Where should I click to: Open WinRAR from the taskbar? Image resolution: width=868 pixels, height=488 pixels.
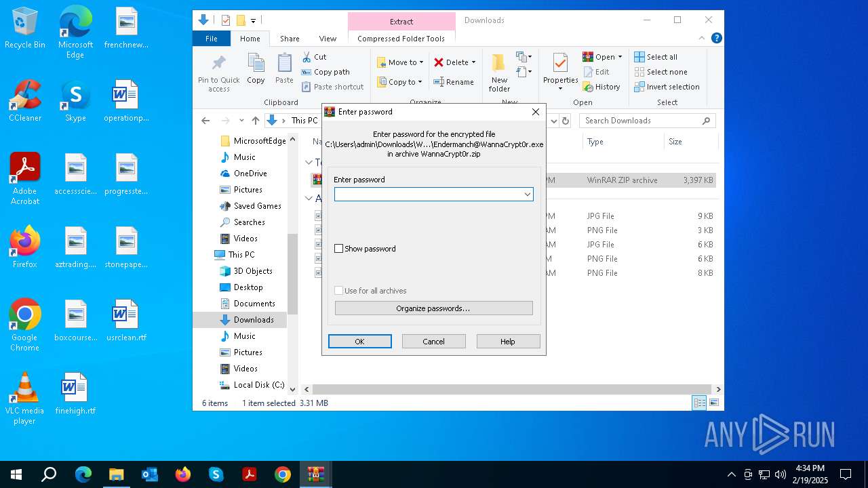coord(315,474)
